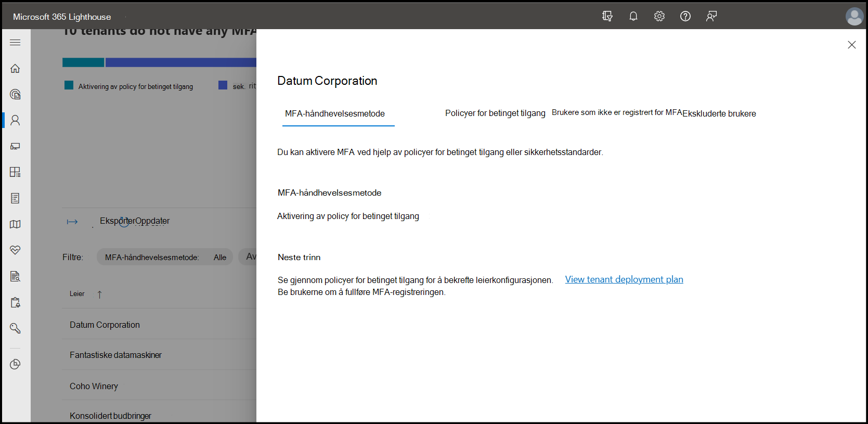Open the Devices icon in the sidebar
Viewport: 868px width, 424px height.
click(x=15, y=146)
